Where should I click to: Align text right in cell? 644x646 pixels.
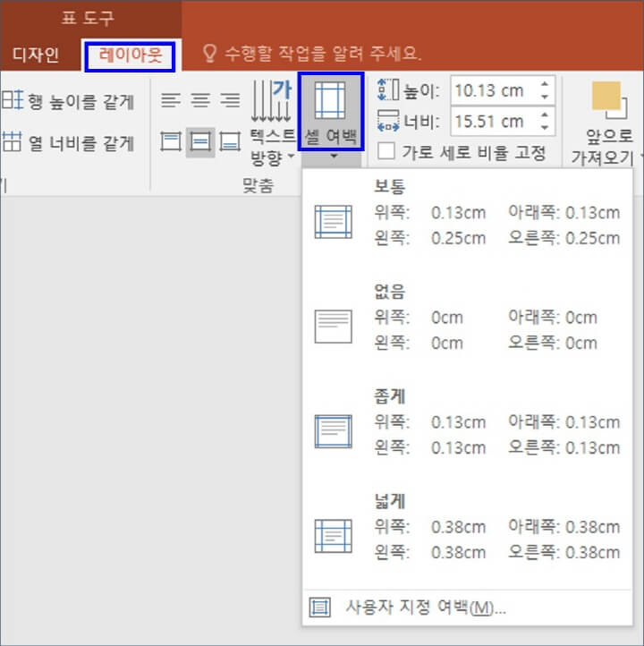tap(230, 100)
